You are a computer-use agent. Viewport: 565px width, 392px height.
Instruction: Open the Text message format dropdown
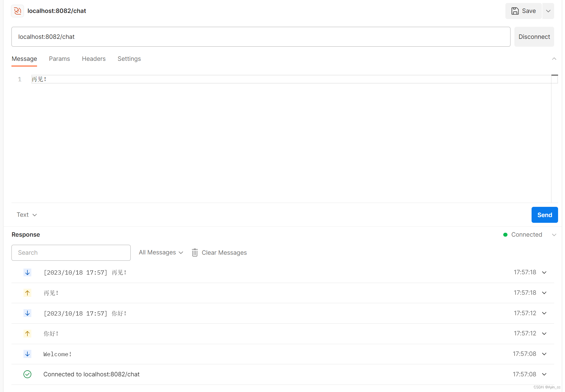[x=27, y=215]
